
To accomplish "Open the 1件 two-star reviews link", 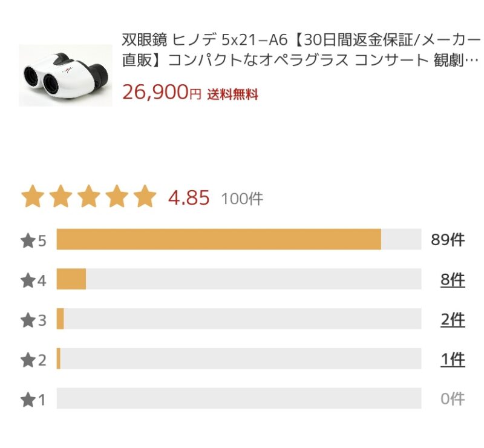I will (x=453, y=359).
